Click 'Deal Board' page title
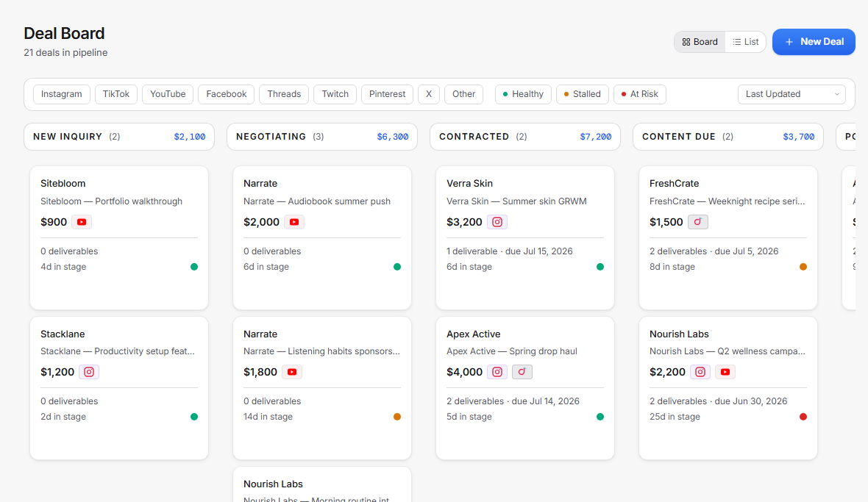This screenshot has width=868, height=502. [x=64, y=33]
